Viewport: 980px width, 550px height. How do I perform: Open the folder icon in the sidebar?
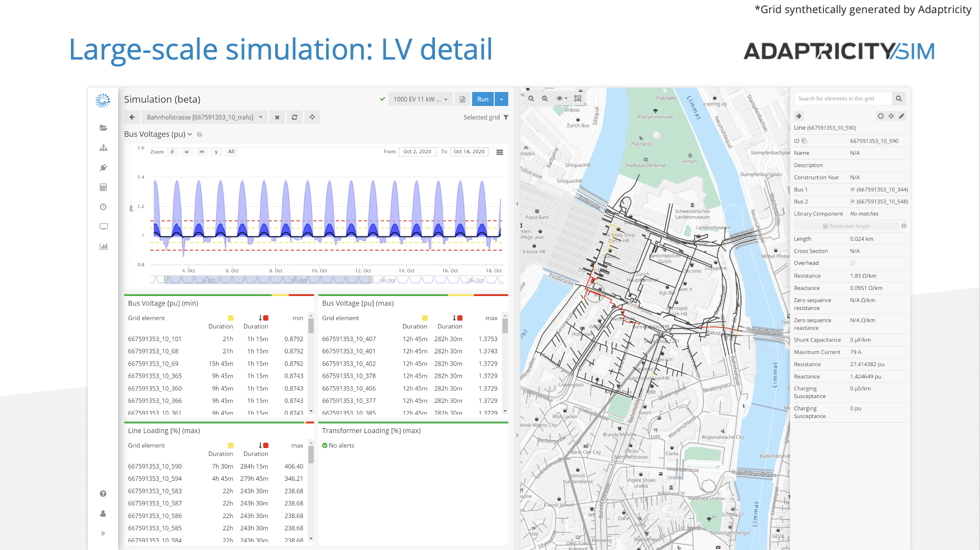coord(103,128)
